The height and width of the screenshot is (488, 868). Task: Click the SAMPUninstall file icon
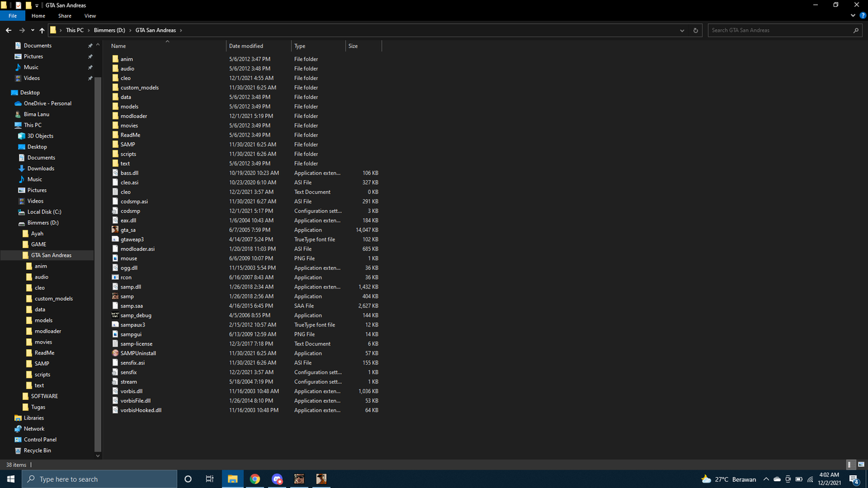[115, 353]
